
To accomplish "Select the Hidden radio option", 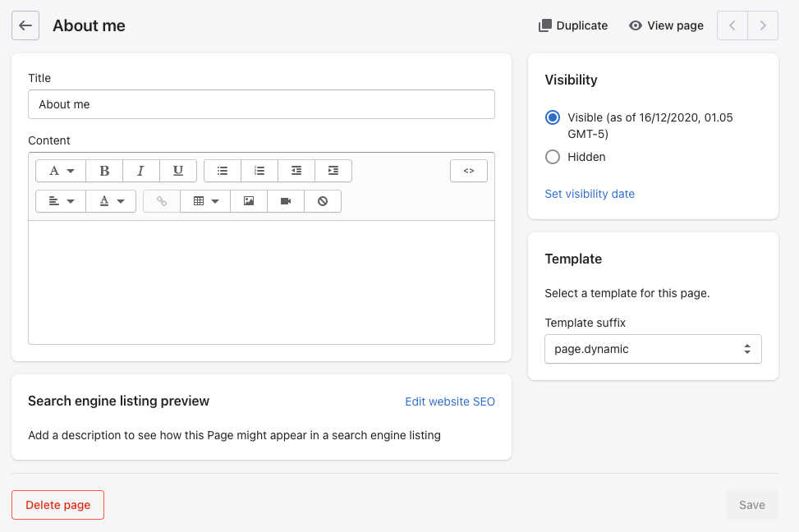I will [553, 157].
